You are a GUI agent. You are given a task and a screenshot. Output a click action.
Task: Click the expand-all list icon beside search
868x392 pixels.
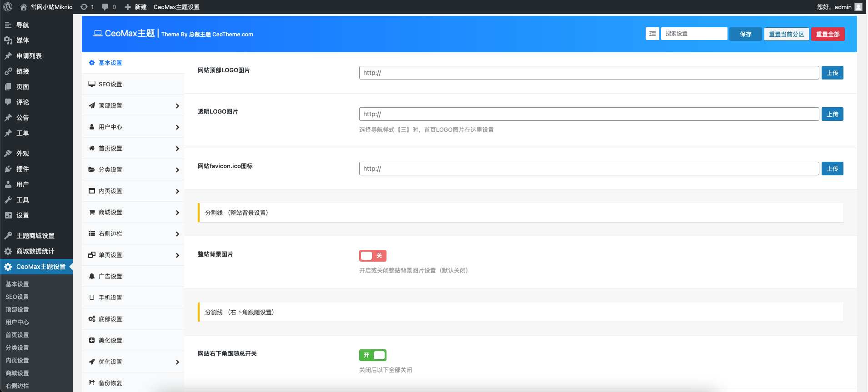click(652, 34)
